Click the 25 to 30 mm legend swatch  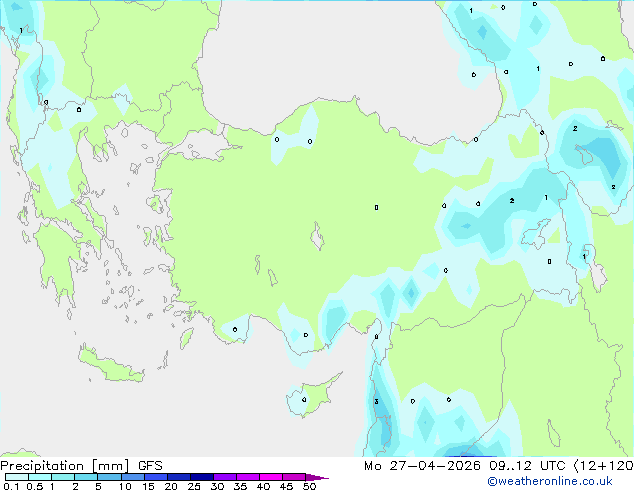click(202, 477)
